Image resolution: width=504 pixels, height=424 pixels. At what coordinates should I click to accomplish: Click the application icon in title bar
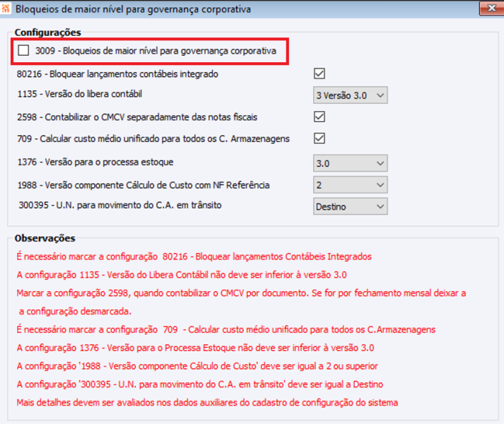(x=6, y=8)
